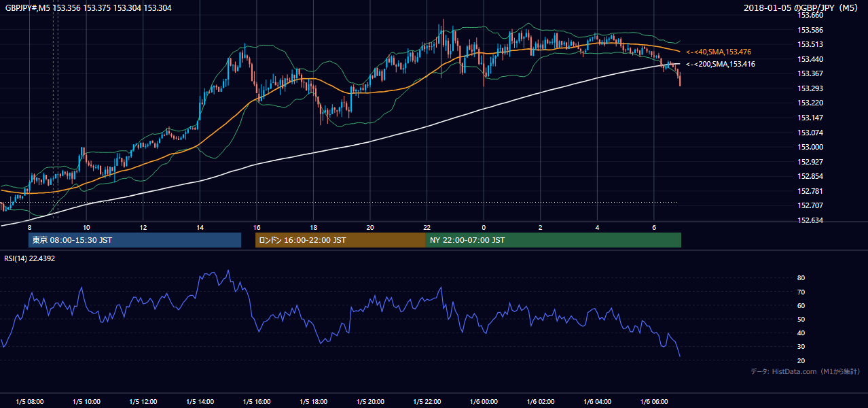Click the bottom time label 1/5 14:00

200,402
